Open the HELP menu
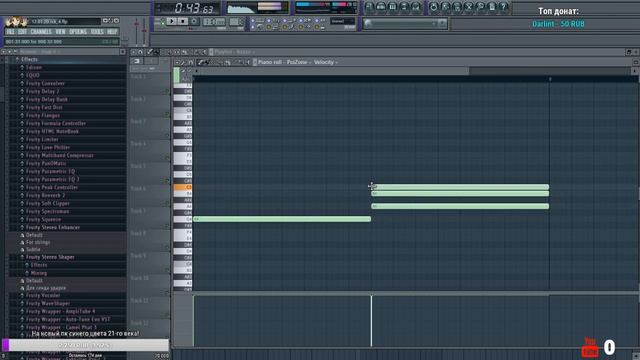 pyautogui.click(x=112, y=32)
